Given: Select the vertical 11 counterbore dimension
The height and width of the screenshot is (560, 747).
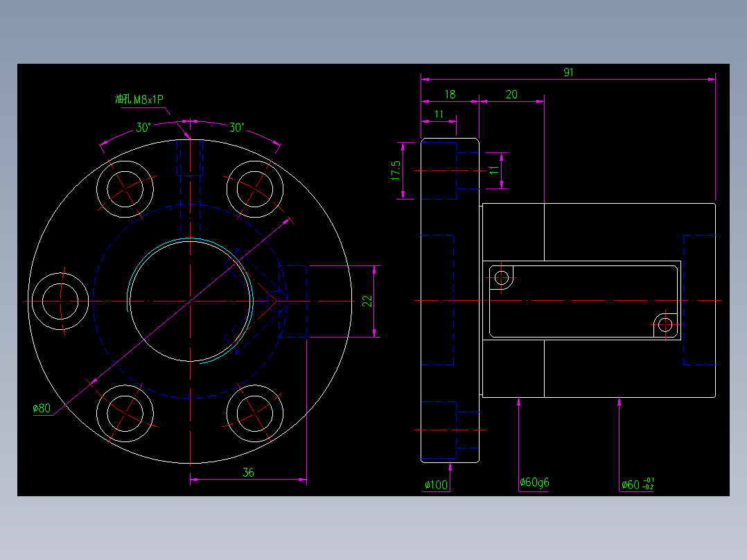Looking at the screenshot, I should (x=494, y=170).
